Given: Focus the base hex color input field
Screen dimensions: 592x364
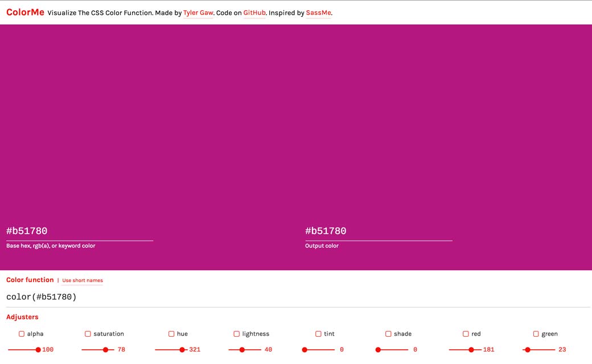Looking at the screenshot, I should tap(80, 231).
